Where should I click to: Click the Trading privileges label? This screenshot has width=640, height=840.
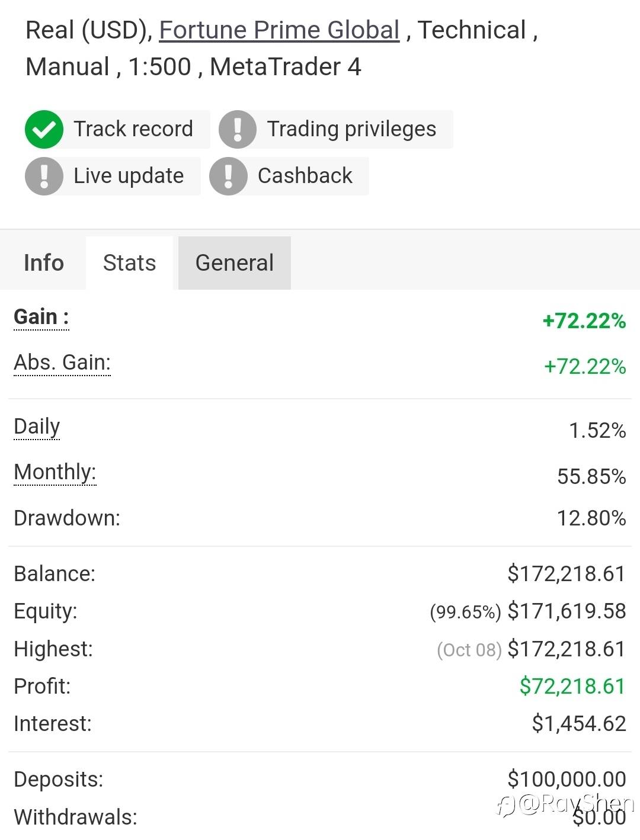351,129
